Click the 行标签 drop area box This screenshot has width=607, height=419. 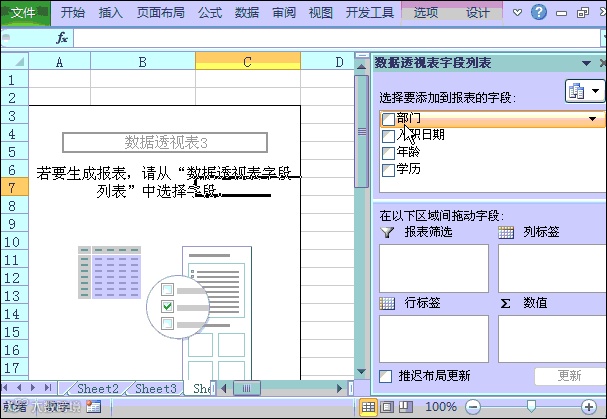tap(434, 339)
